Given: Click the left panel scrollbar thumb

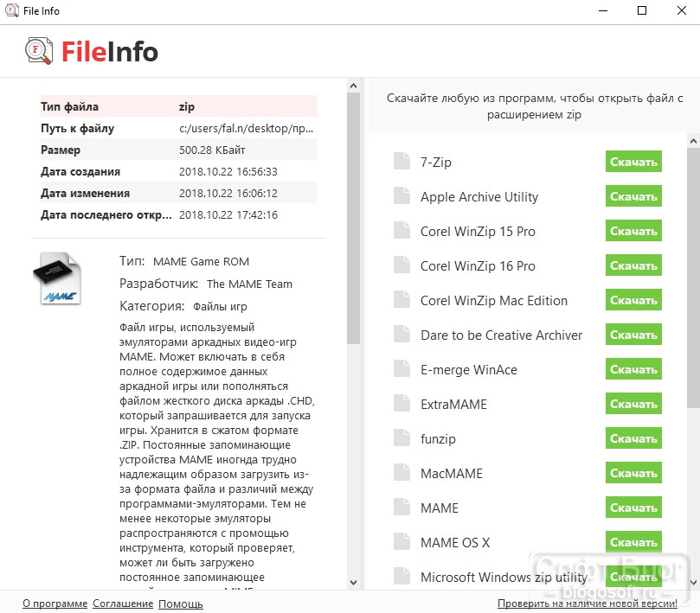Looking at the screenshot, I should click(x=354, y=218).
